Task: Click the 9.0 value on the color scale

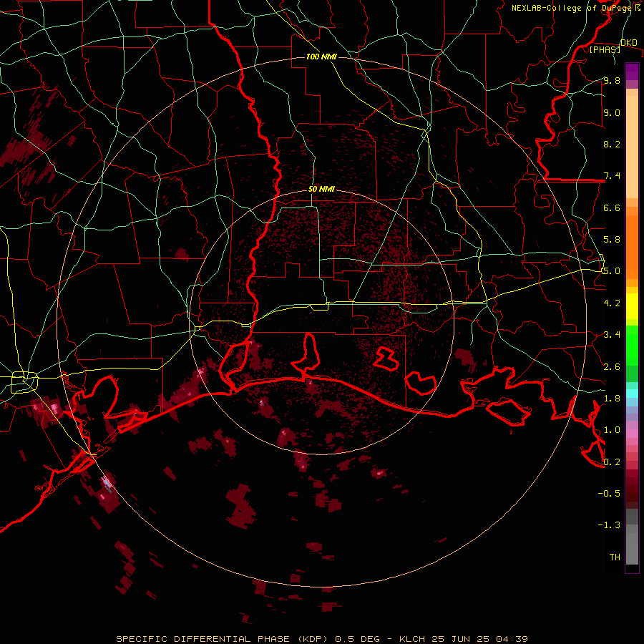Action: (x=612, y=112)
